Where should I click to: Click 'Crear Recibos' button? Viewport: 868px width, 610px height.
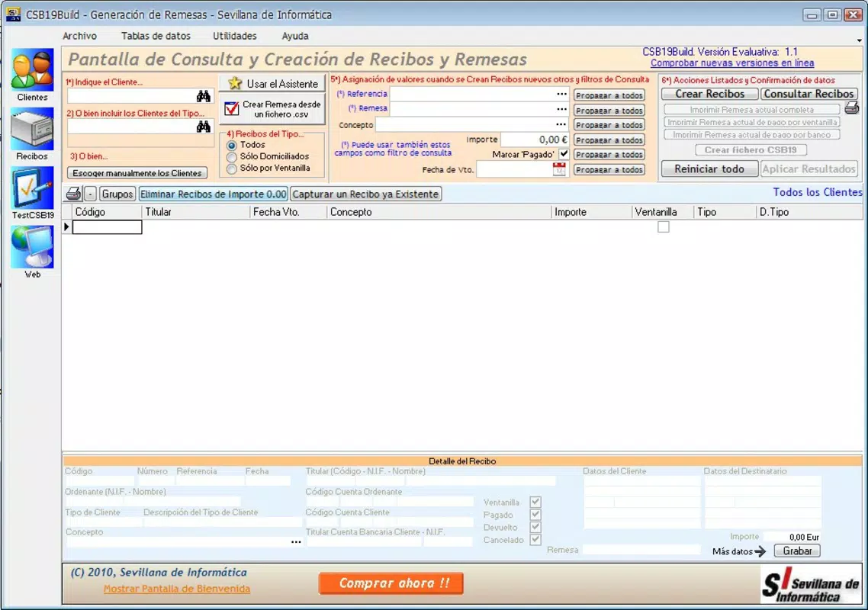pyautogui.click(x=709, y=94)
